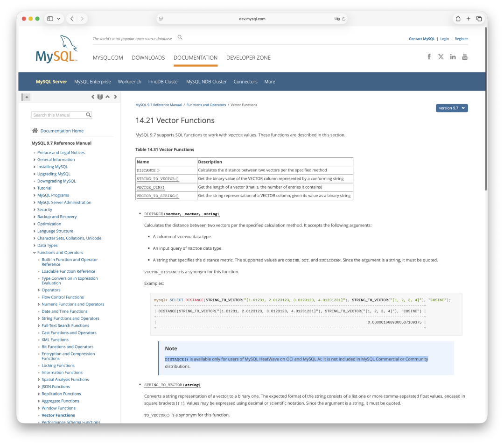Open the More navigation menu

(x=270, y=82)
